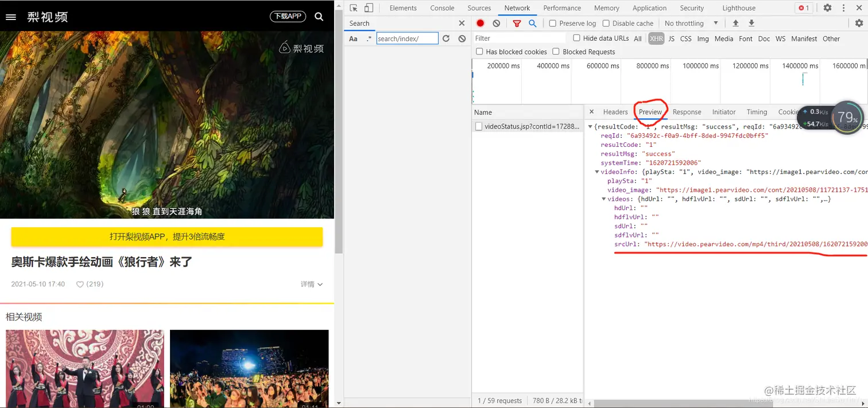Open the second related video thumbnail of the concert crowd
Viewport: 868px width, 408px height.
pos(249,369)
